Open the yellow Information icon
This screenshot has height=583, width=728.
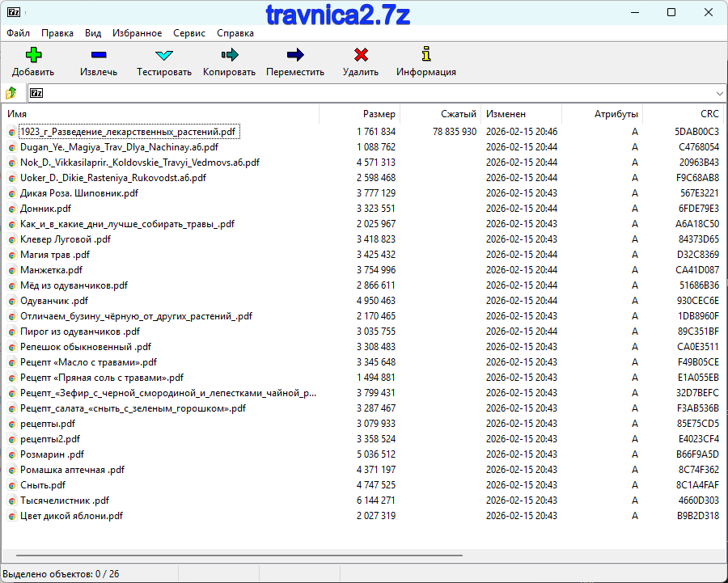click(x=426, y=56)
